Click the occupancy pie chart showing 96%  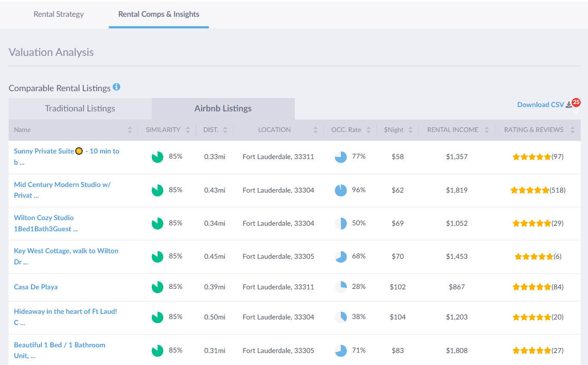pos(340,190)
